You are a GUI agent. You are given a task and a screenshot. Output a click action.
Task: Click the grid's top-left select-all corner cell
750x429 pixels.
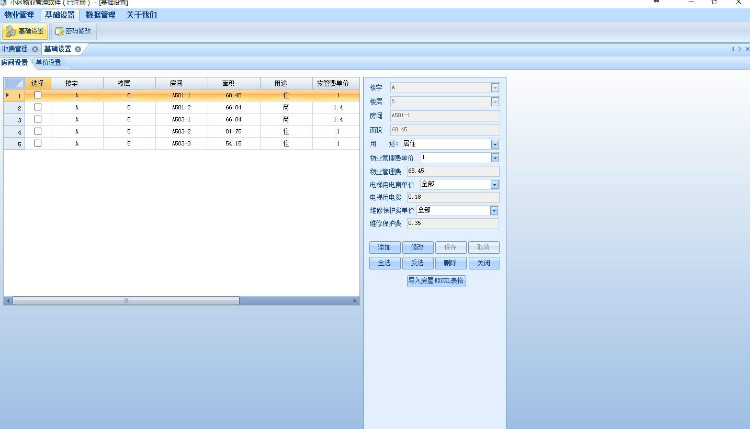[14, 83]
